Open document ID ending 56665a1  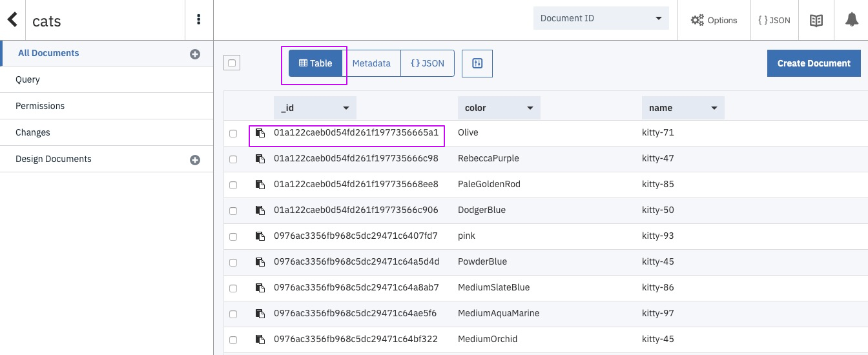pos(356,132)
